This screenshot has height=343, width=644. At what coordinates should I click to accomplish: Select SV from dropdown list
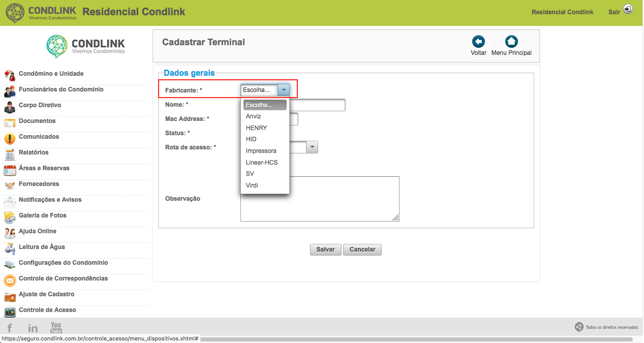pos(265,174)
